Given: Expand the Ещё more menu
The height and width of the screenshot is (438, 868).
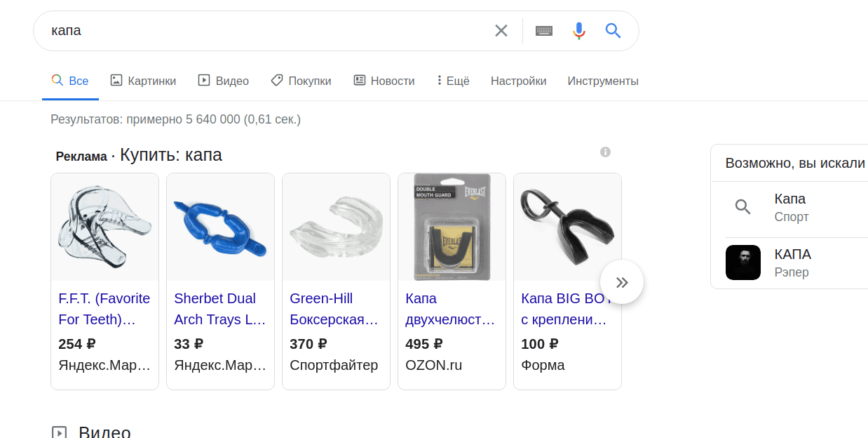Looking at the screenshot, I should 453,81.
